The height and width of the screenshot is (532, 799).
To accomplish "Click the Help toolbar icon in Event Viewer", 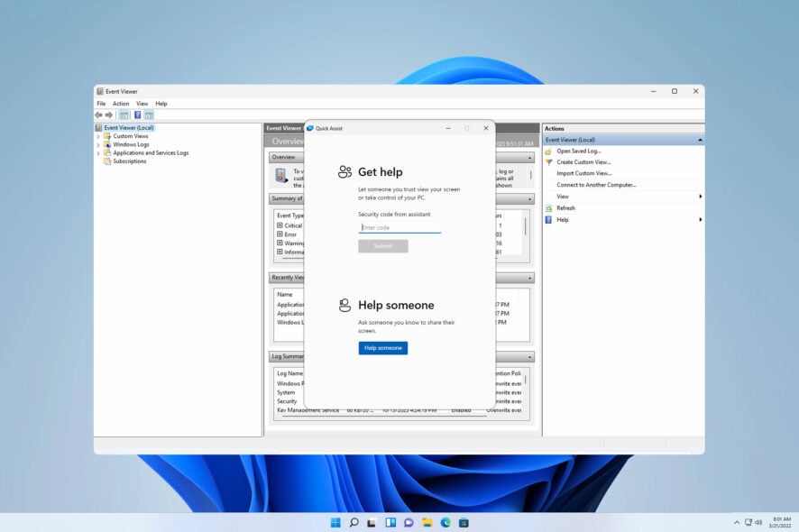I will pos(138,115).
